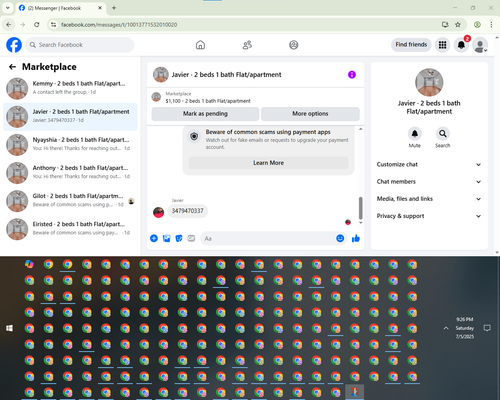Screen dimensions: 500x400
Task: Open the emoji picker in message box
Action: coord(340,238)
